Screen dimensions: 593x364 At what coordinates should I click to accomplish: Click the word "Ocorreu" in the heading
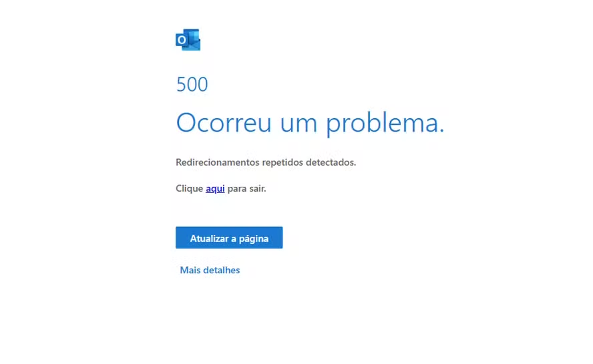click(224, 123)
